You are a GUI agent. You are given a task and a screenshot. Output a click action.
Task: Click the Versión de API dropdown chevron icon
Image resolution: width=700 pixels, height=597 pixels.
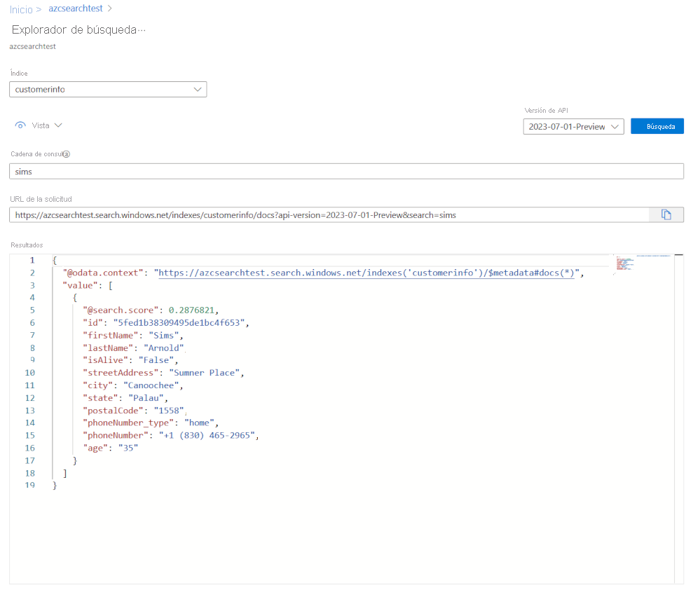[x=615, y=126]
